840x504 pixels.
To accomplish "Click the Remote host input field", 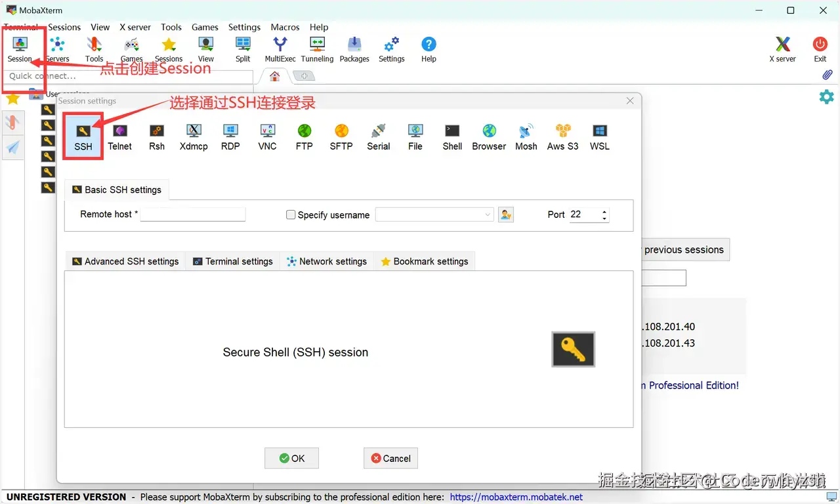I will pyautogui.click(x=193, y=215).
